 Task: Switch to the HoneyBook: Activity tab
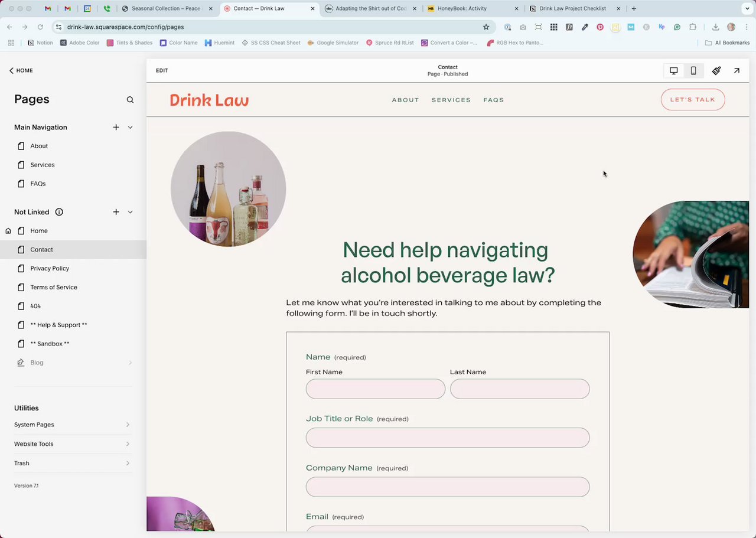click(472, 9)
